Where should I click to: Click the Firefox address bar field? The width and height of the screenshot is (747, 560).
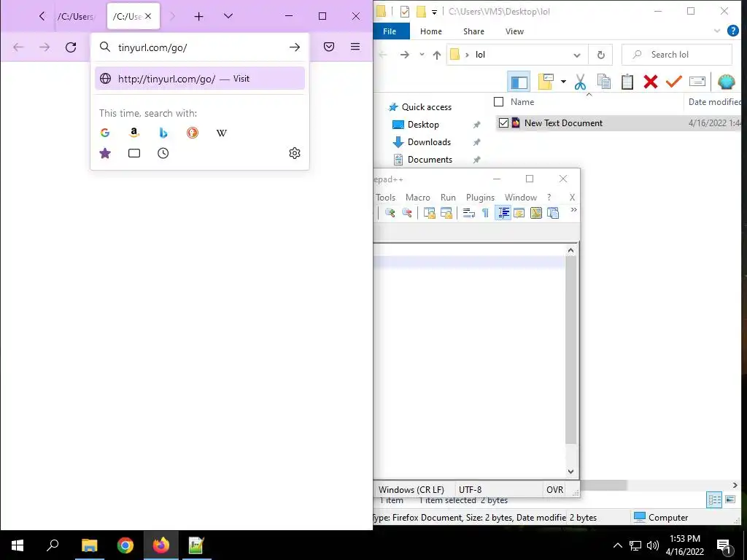199,47
